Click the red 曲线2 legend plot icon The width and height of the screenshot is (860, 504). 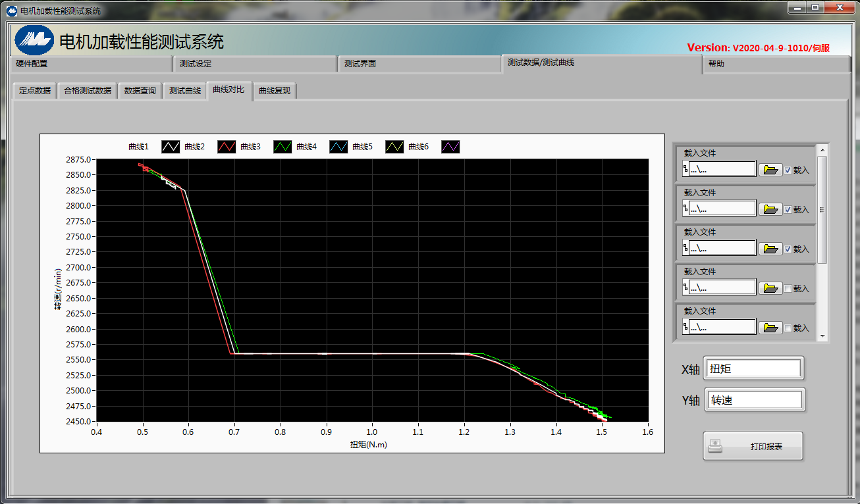(x=227, y=147)
